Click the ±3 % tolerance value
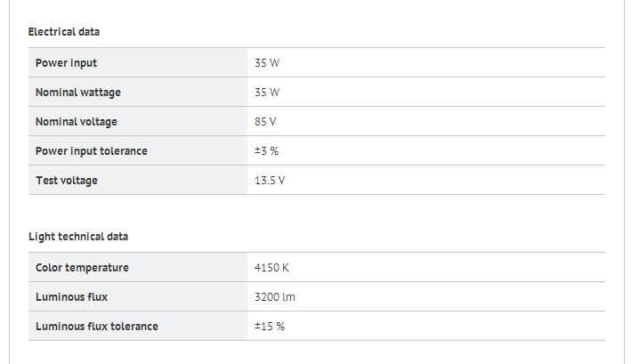This screenshot has height=364, width=631. pos(266,151)
